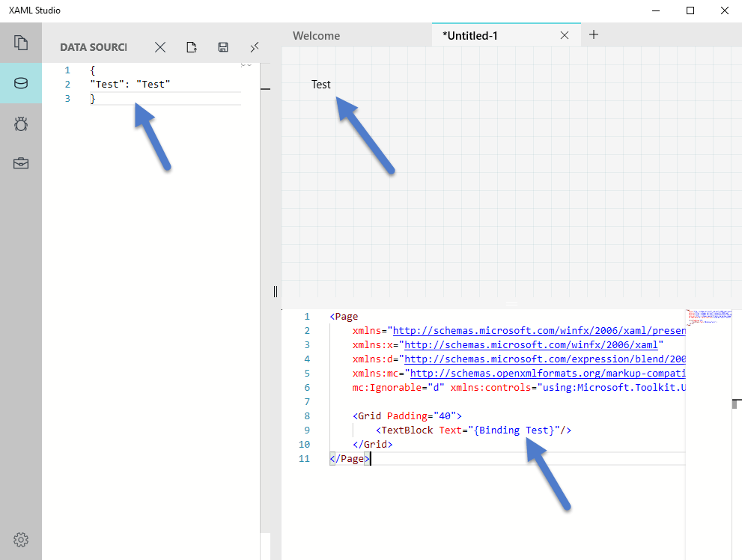The image size is (742, 560).
Task: Add a new tab with plus button
Action: 594,34
